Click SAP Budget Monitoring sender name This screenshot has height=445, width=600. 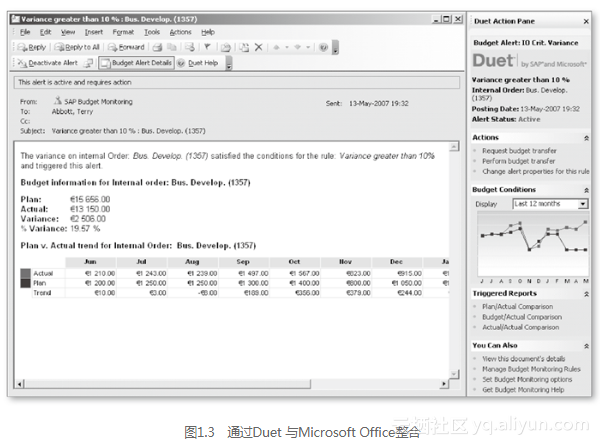[98, 102]
